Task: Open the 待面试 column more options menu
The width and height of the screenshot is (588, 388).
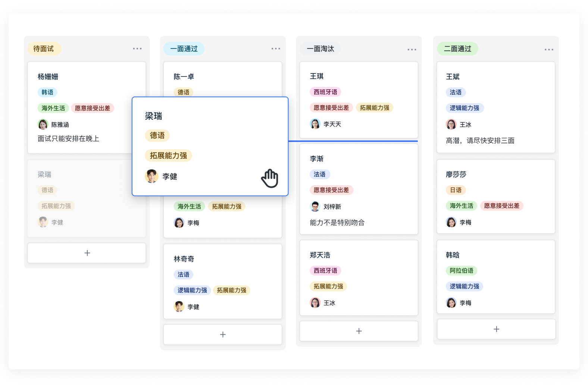Action: tap(137, 48)
